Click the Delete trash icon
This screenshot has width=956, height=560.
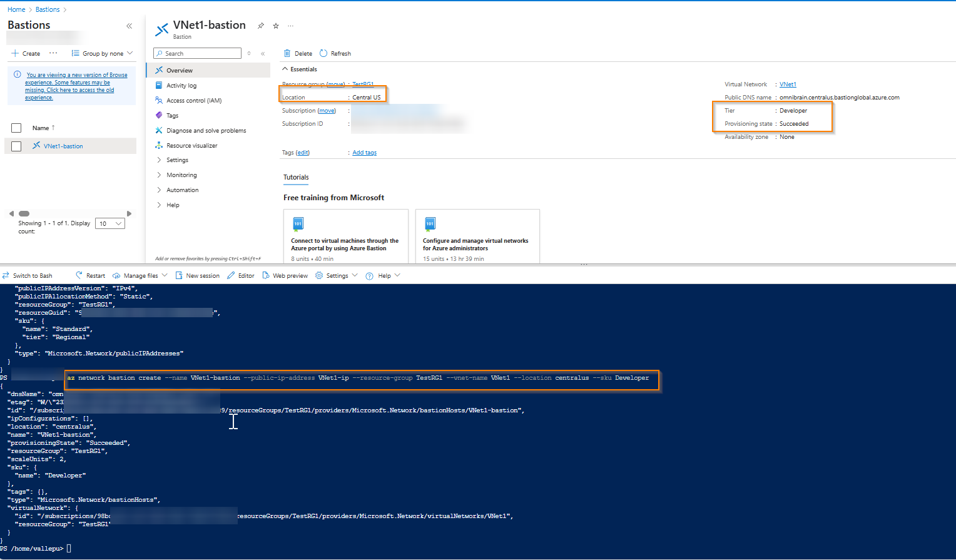tap(287, 53)
